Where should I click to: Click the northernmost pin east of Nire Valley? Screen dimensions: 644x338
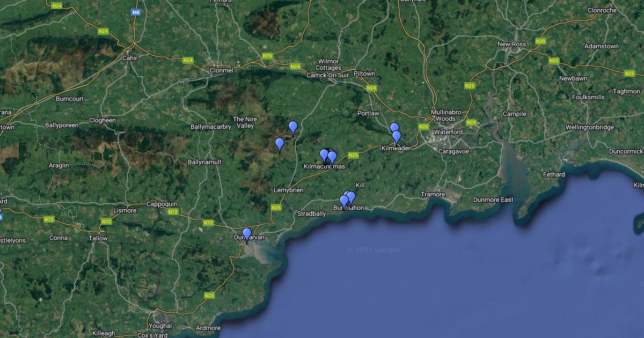pyautogui.click(x=293, y=128)
